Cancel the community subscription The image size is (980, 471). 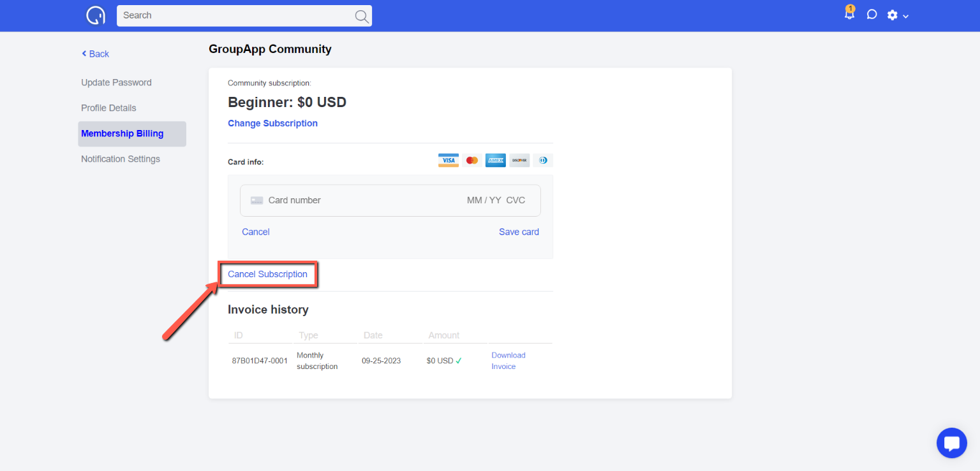267,273
